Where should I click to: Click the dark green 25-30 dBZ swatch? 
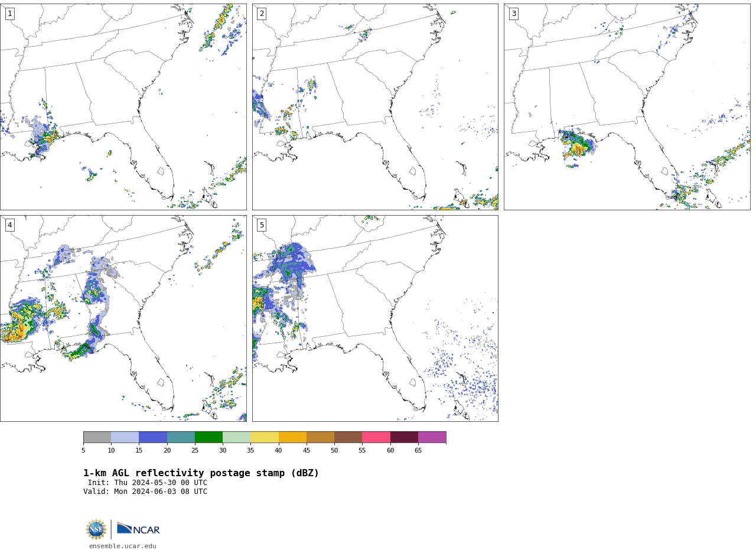208,437
